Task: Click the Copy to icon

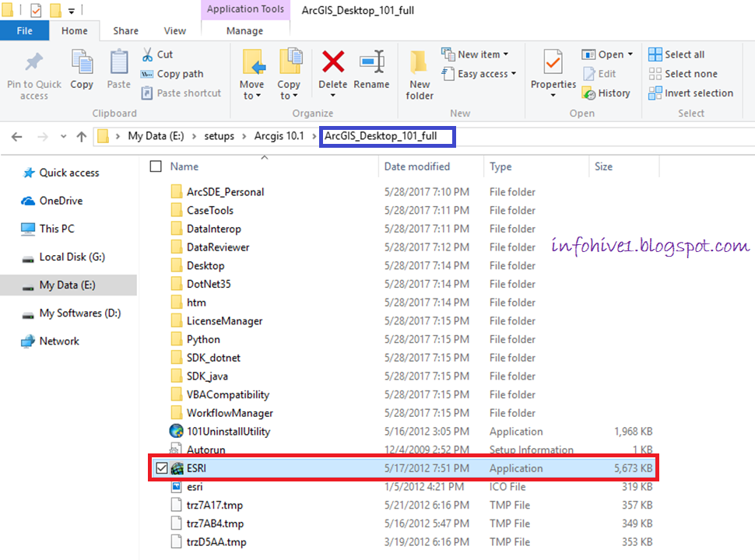Action: tap(290, 61)
